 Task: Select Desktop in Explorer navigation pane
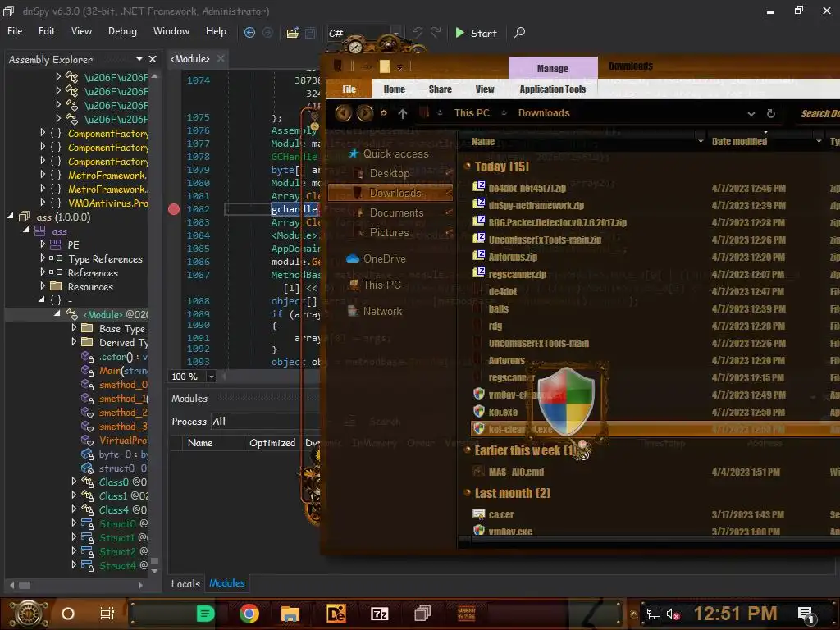[x=390, y=173]
